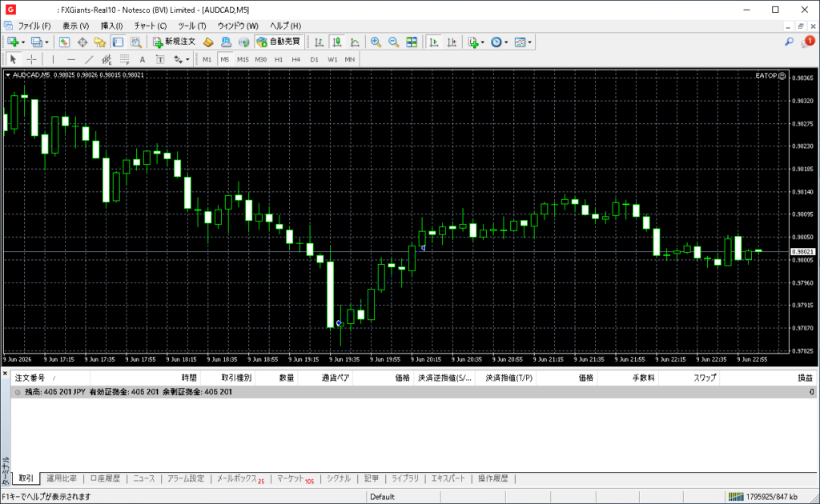Screen dimensions: 820x504
Task: Toggle chart auto scroll
Action: coord(433,42)
